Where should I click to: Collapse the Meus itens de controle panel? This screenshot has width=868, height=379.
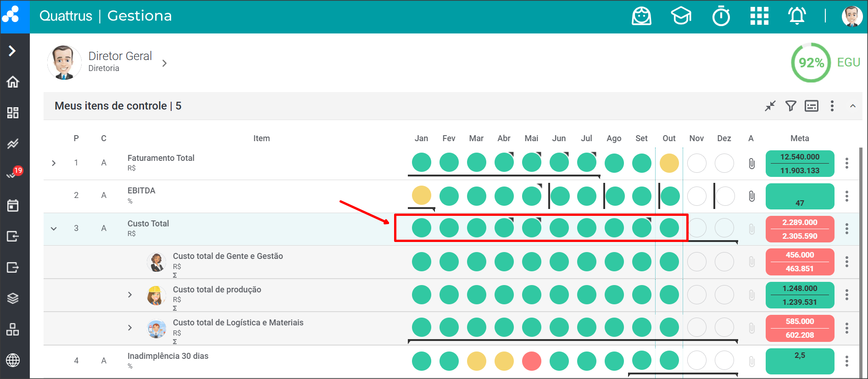pyautogui.click(x=852, y=106)
